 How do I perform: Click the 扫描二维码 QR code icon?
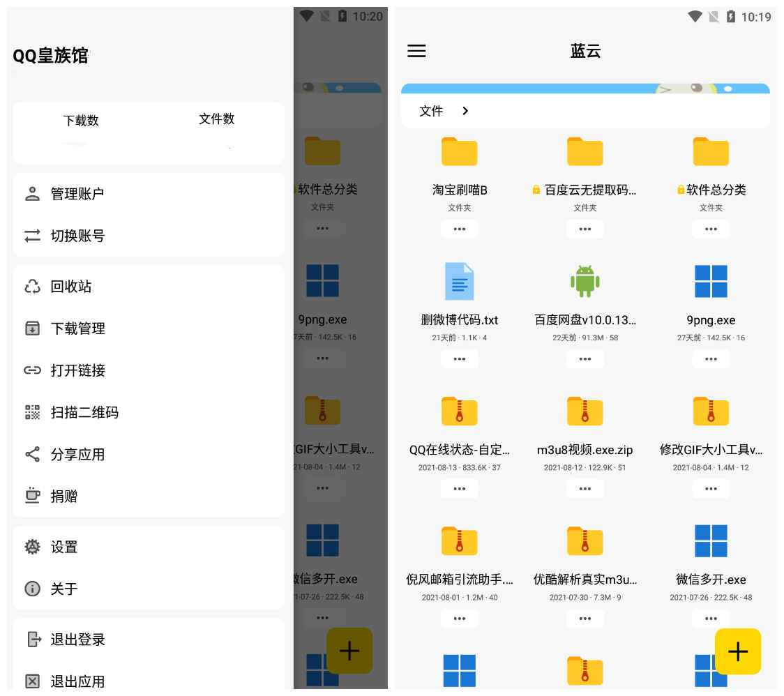(33, 412)
